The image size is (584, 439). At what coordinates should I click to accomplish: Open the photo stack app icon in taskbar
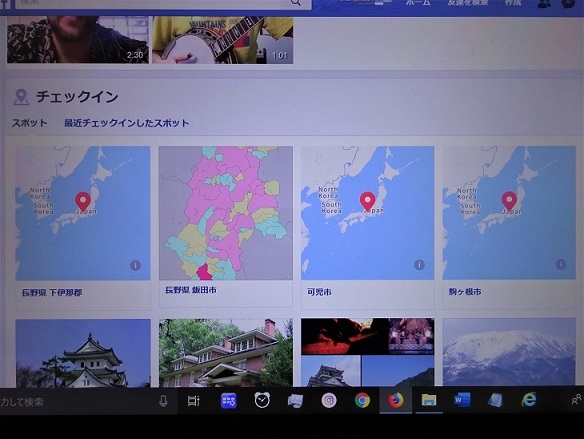pos(295,401)
